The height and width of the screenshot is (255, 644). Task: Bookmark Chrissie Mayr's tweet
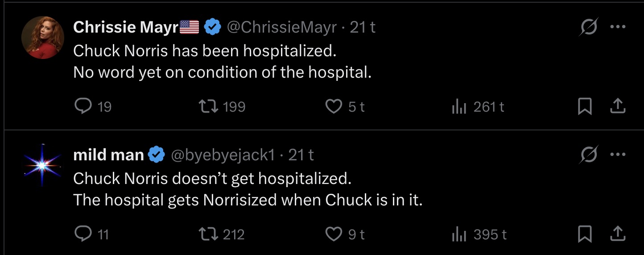coord(584,106)
